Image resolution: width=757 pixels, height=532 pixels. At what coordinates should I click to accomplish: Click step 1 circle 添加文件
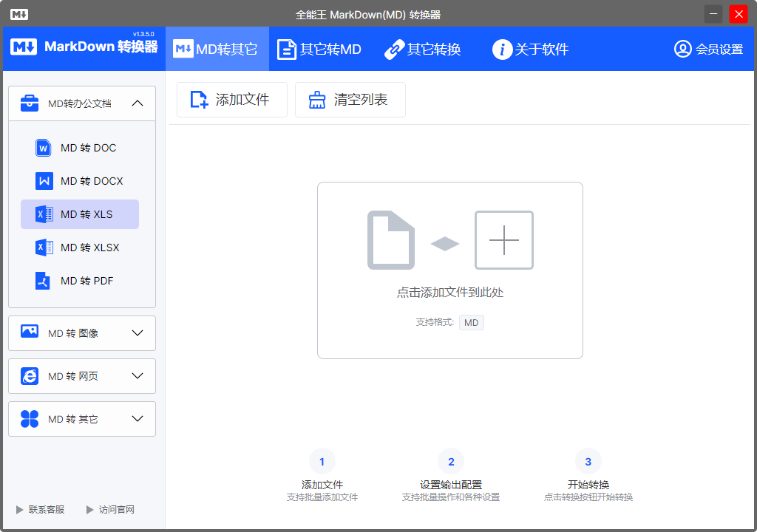pyautogui.click(x=322, y=462)
